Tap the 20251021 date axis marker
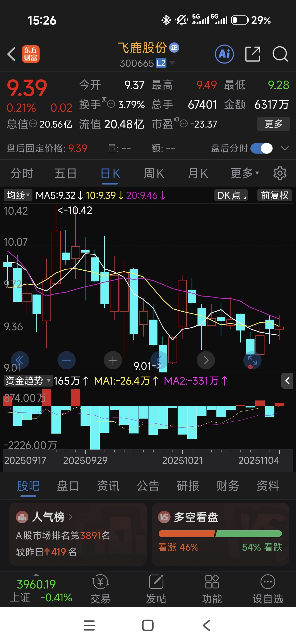The width and height of the screenshot is (296, 644). 182,460
